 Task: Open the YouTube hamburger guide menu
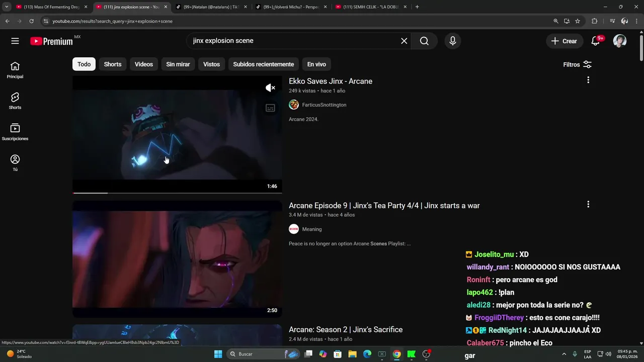pyautogui.click(x=15, y=41)
